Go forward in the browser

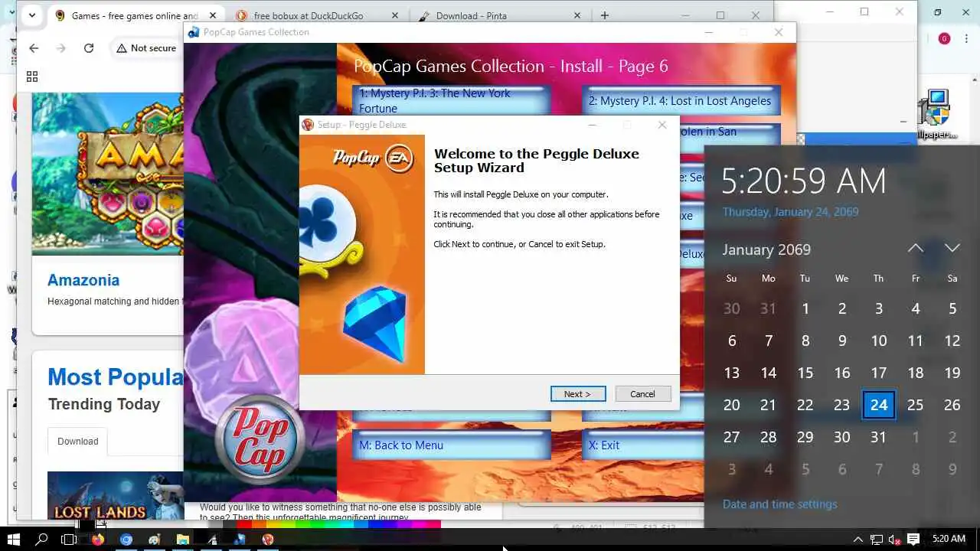point(61,48)
